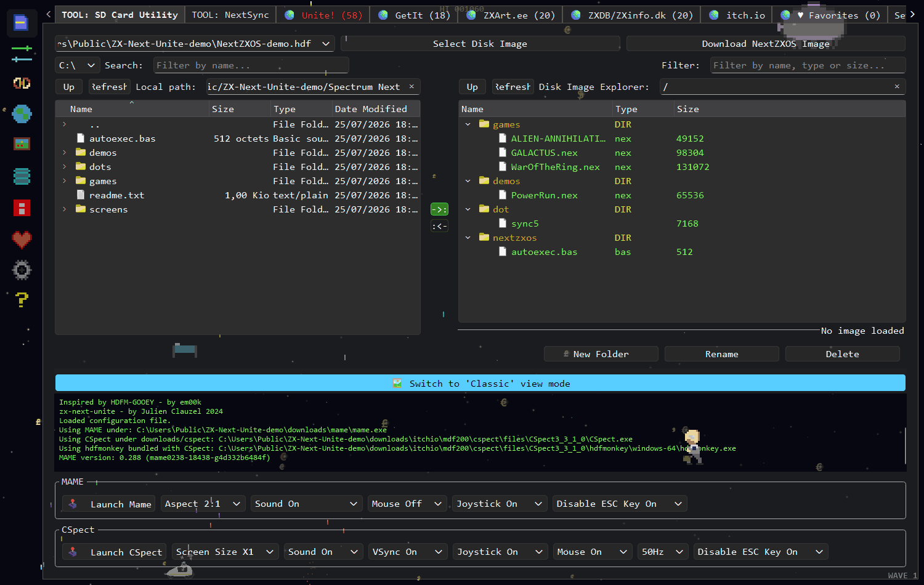Expand the demos folder in local files
This screenshot has height=585, width=924.
65,153
